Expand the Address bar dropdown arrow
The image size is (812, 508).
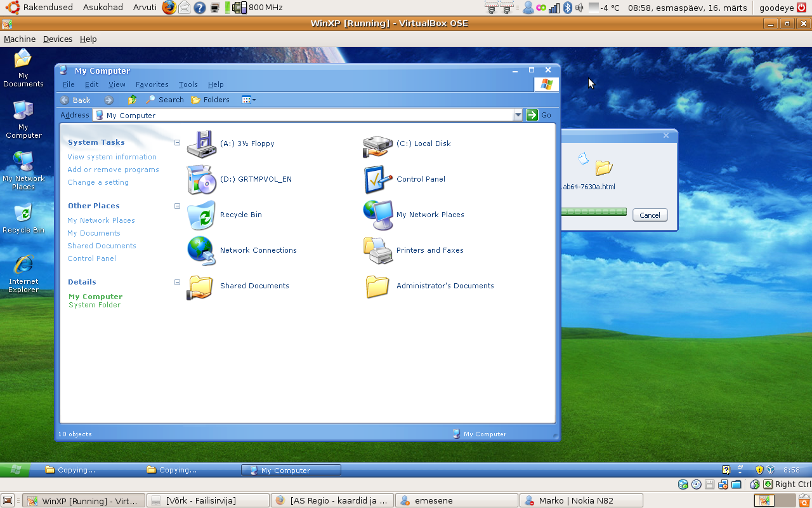pos(518,115)
